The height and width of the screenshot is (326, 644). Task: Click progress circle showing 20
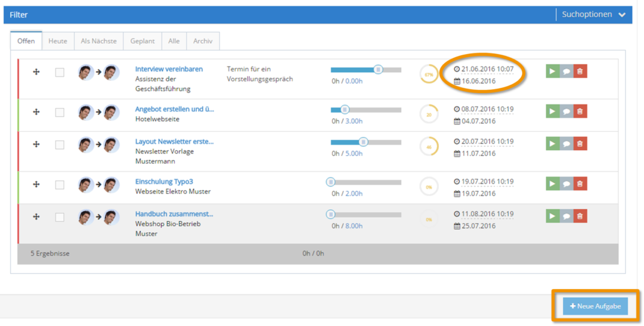[x=429, y=114]
